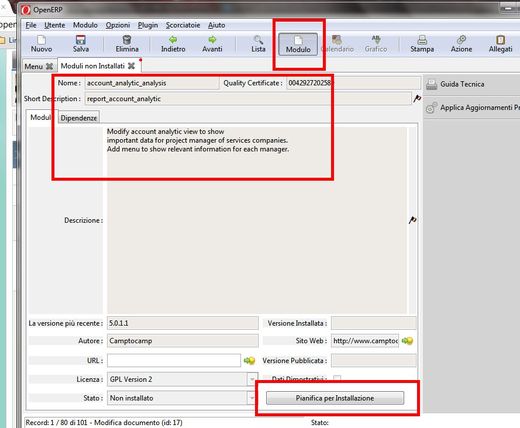The height and width of the screenshot is (428, 520).
Task: Open the Calendario view
Action: point(337,44)
